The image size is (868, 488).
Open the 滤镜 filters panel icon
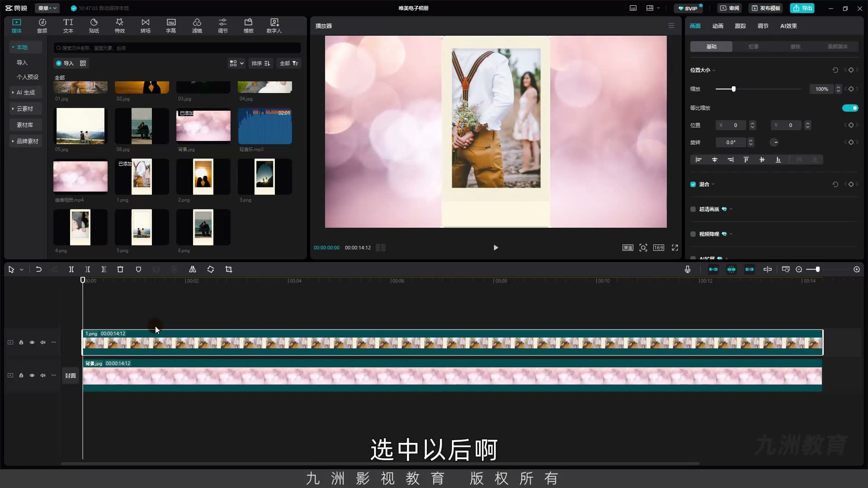coord(197,26)
